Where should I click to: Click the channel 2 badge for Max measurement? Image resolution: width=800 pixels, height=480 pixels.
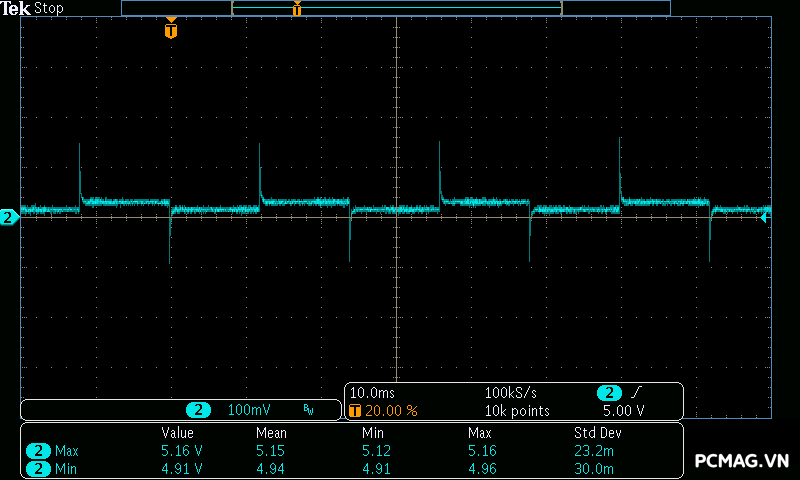[x=38, y=451]
